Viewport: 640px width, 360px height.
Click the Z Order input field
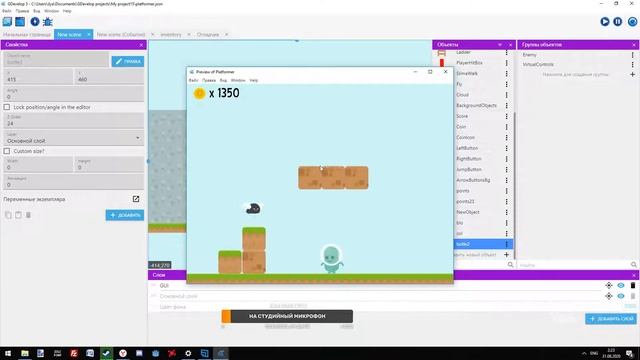click(x=74, y=120)
